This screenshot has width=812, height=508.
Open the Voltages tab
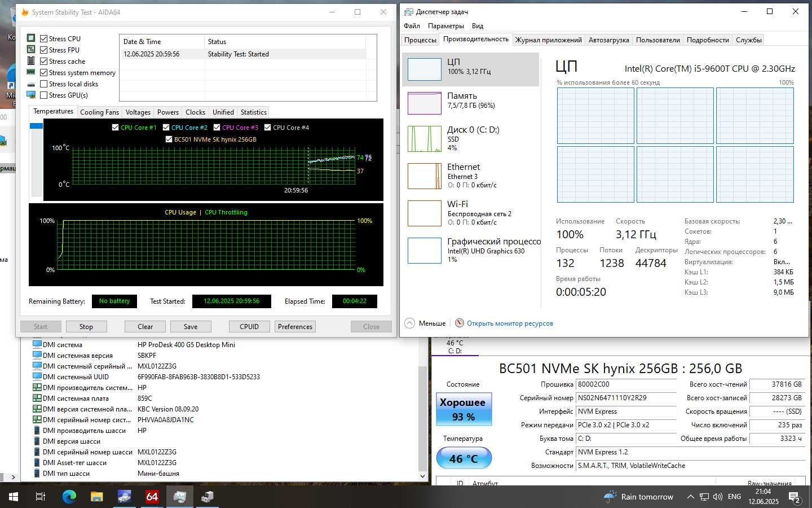coord(138,112)
